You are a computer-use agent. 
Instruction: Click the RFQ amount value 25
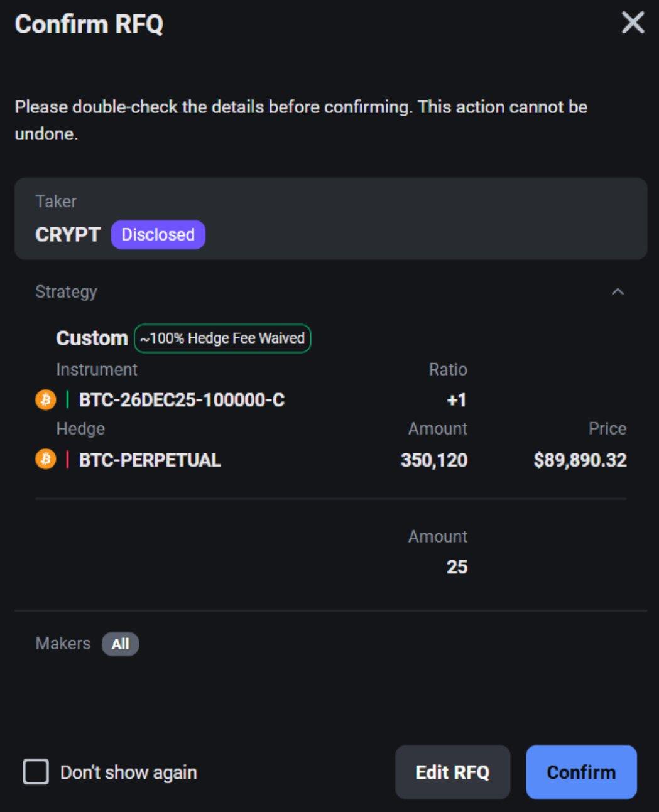pyautogui.click(x=457, y=567)
